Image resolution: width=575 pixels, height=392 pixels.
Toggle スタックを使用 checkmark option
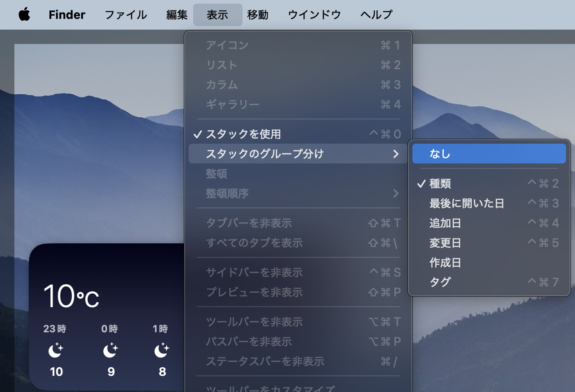[243, 134]
